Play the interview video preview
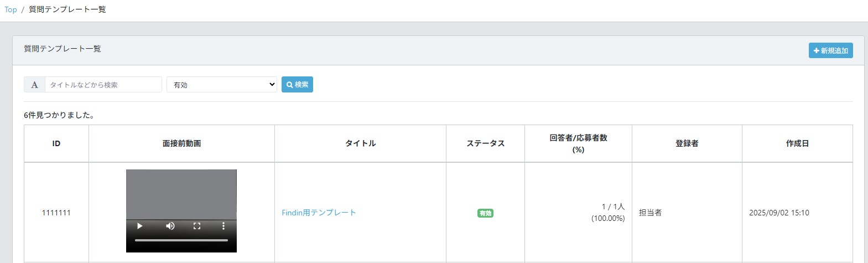 (140, 226)
